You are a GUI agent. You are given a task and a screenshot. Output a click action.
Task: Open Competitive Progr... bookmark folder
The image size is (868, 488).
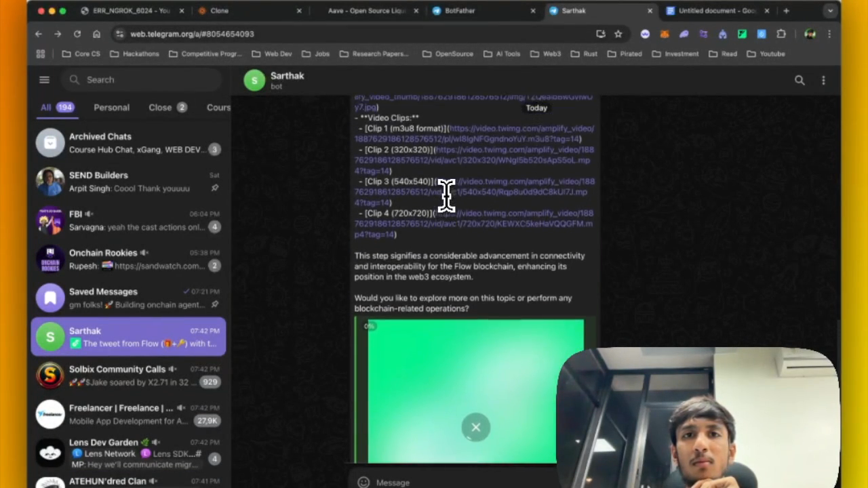[204, 54]
